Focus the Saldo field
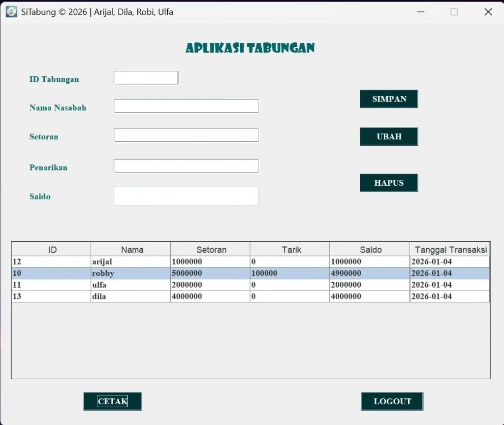Viewport: 504px width, 425px height. 186,196
